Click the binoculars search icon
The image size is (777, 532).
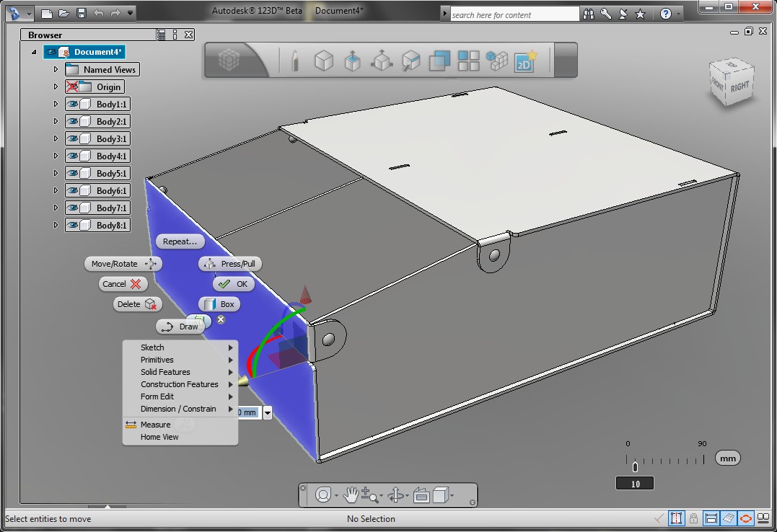[588, 14]
